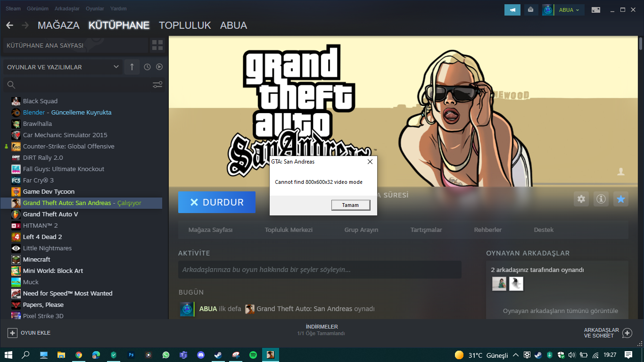Open Tartışmalar link
644x362 pixels.
[x=426, y=230]
